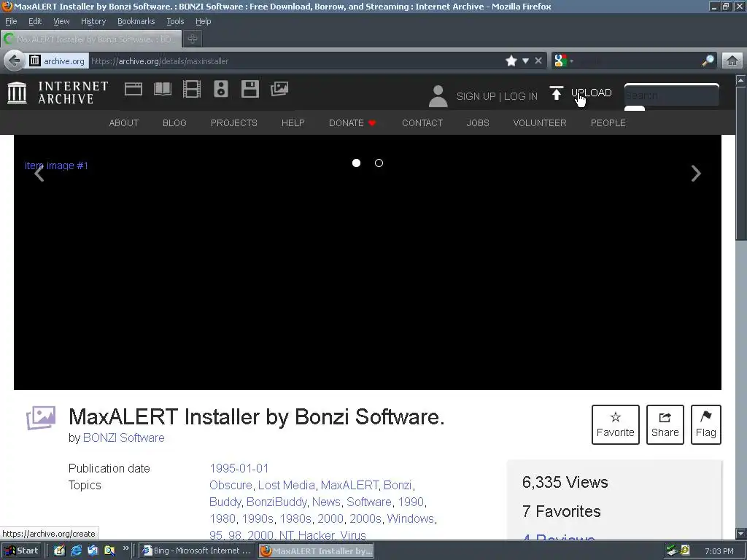
Task: Open the BLOG nav link
Action: [x=174, y=122]
